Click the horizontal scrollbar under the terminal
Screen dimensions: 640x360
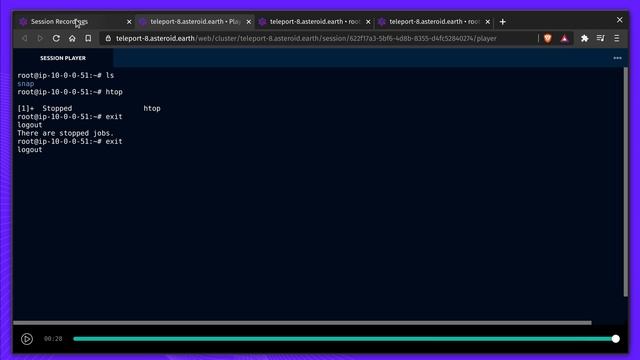302,322
